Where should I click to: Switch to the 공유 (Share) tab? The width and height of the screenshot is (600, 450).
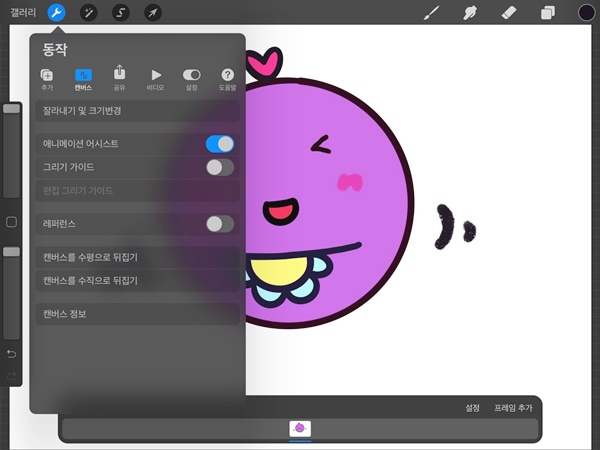tap(119, 78)
